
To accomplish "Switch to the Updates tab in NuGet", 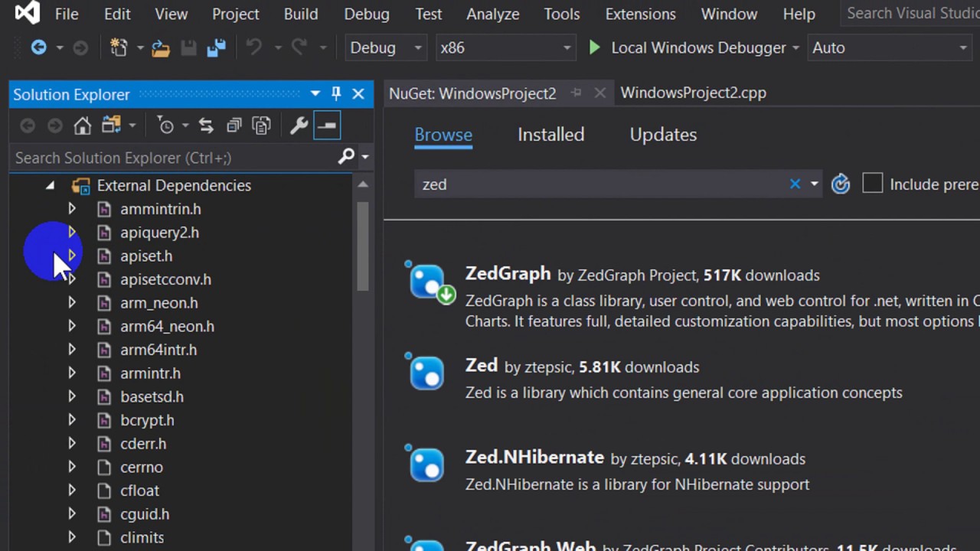I will (x=663, y=135).
